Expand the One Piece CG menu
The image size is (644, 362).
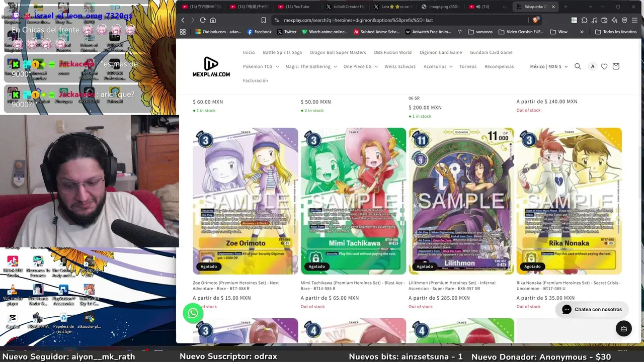click(360, 66)
